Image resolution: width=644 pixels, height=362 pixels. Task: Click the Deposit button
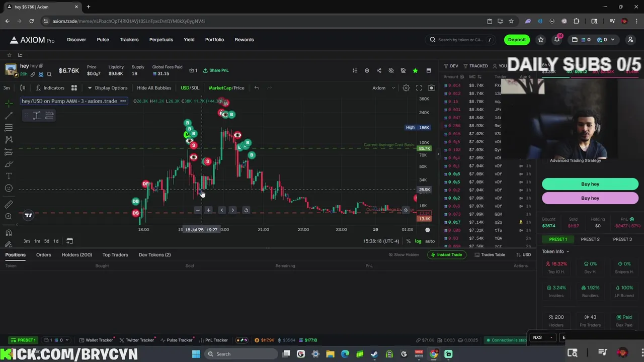[517, 40]
